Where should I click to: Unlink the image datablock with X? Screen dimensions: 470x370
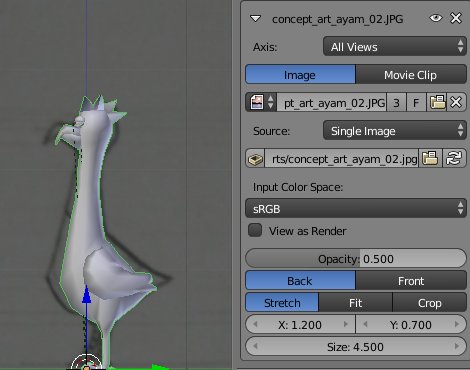click(456, 102)
